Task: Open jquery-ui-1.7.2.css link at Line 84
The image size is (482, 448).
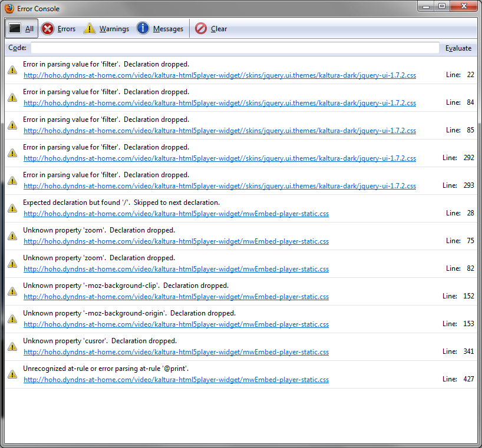Action: [x=220, y=103]
